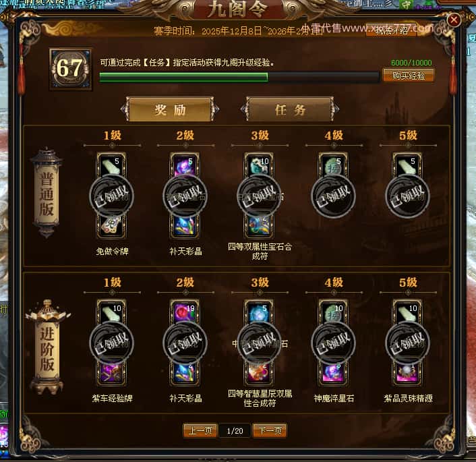Click the advanced level 3 blue crystal icon

[x=259, y=313]
